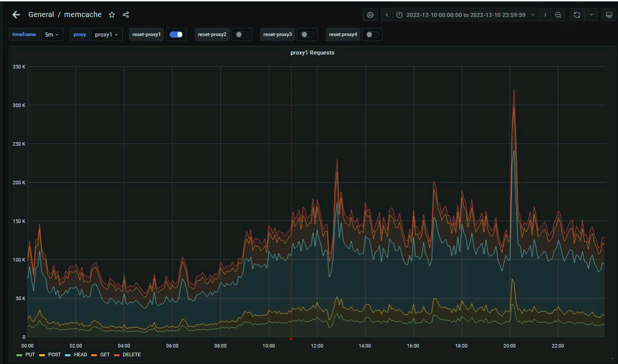Image resolution: width=618 pixels, height=364 pixels.
Task: Open the refresh interval dropdown arrow
Action: click(591, 15)
